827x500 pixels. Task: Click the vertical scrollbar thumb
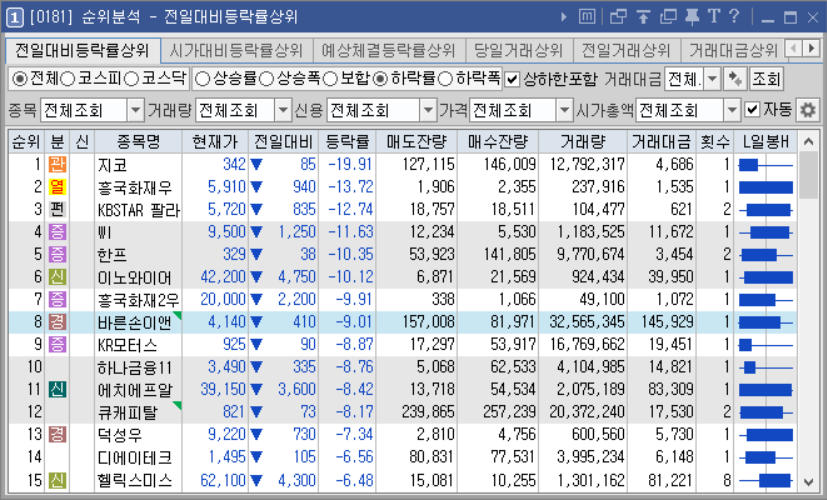pos(808,176)
